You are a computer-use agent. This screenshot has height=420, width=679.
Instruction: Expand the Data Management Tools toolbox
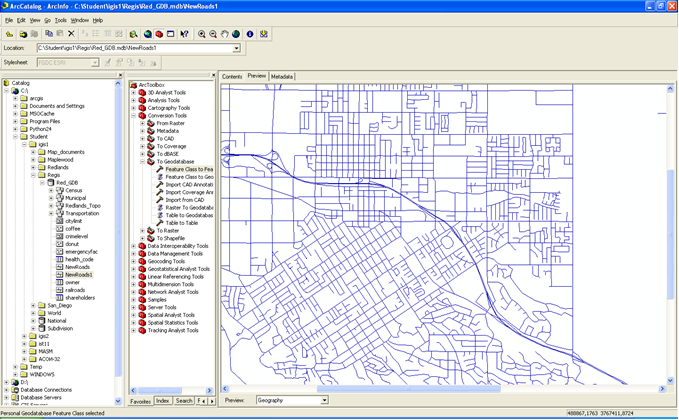point(133,254)
